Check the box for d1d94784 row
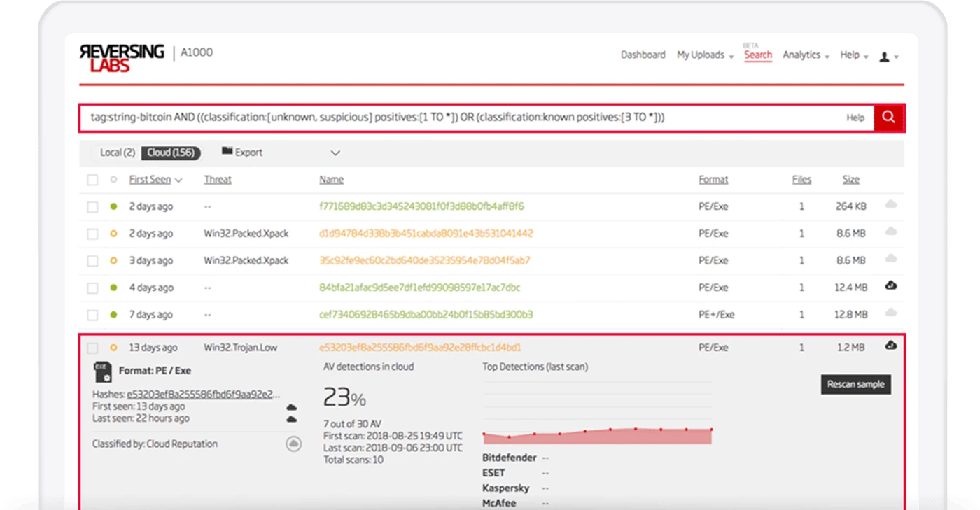This screenshot has height=510, width=980. pos(92,234)
